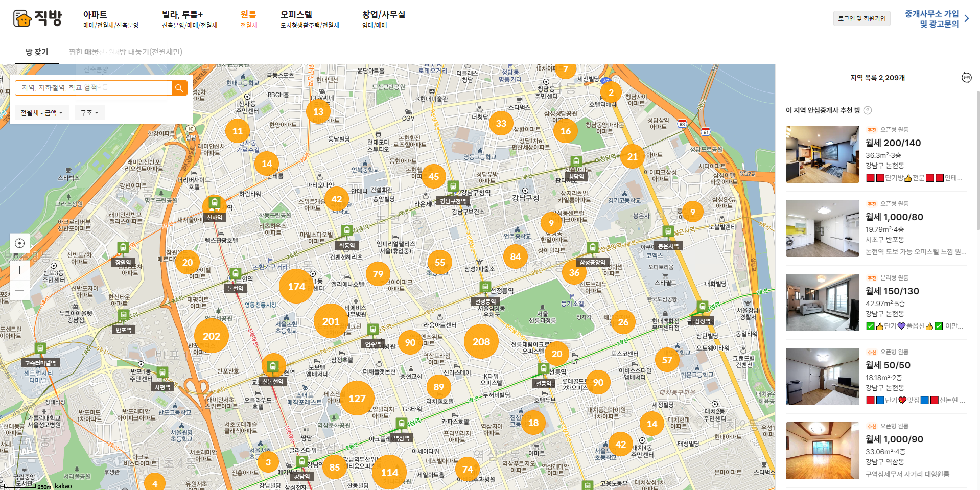Viewport: 980px width, 490px height.
Task: Select the map cluster marker 42 near 파티오나인
Action: pyautogui.click(x=337, y=199)
